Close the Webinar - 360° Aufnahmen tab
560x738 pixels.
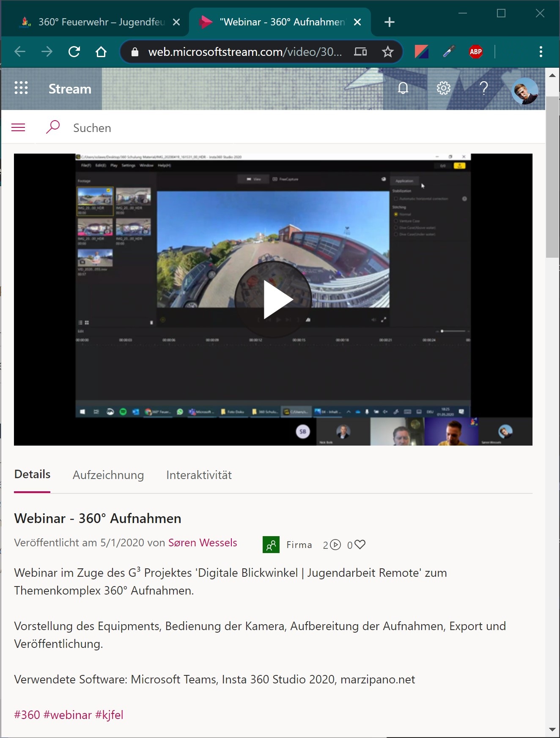pyautogui.click(x=357, y=22)
